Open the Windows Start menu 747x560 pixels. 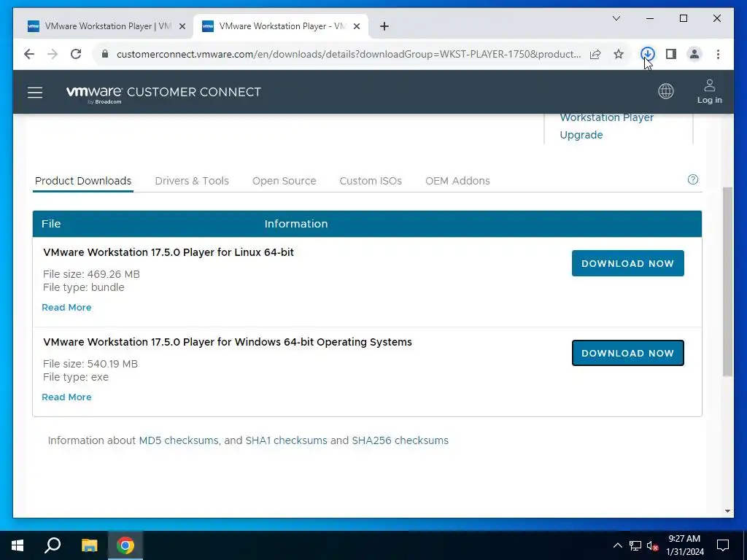point(18,545)
